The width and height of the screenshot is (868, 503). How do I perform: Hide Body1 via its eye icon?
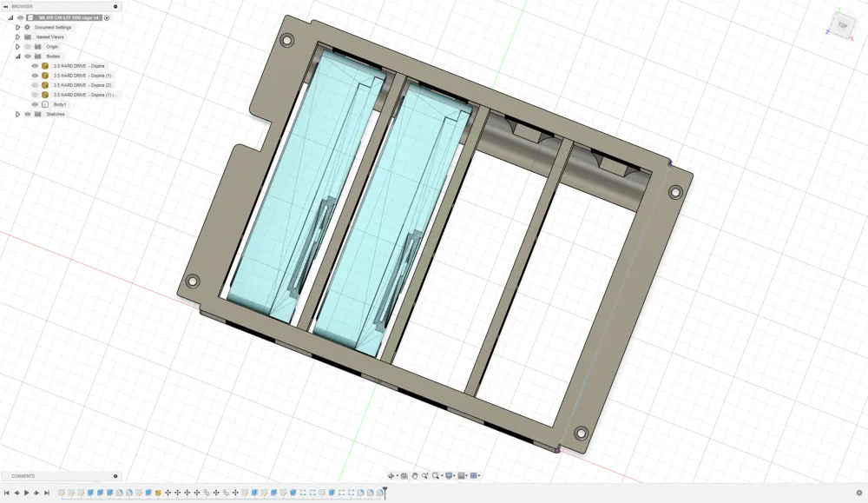pos(35,104)
